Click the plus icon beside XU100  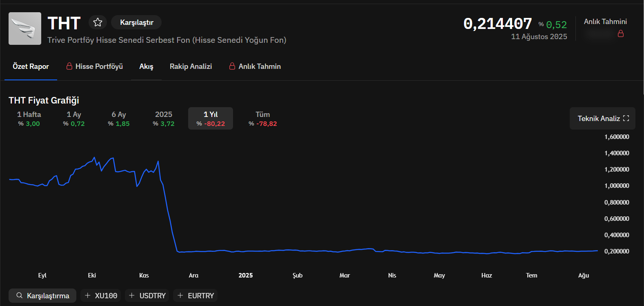point(87,295)
